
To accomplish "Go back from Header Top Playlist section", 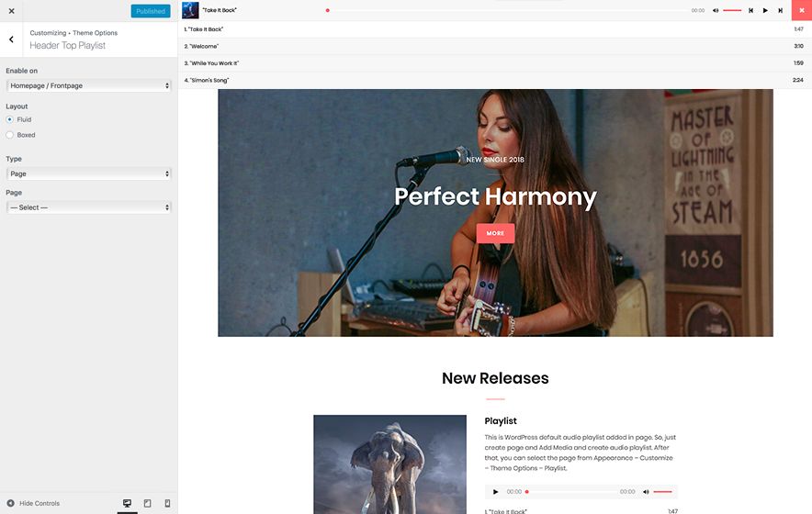I will click(11, 39).
